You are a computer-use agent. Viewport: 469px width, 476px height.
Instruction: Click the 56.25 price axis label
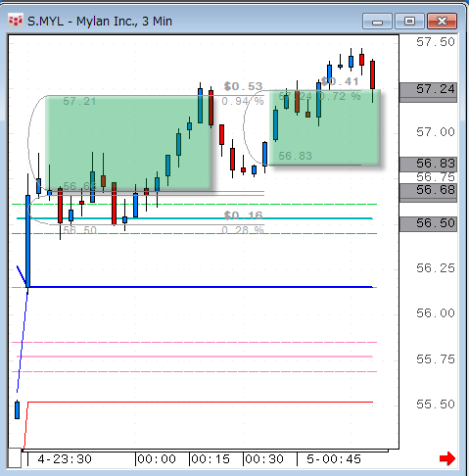(436, 268)
